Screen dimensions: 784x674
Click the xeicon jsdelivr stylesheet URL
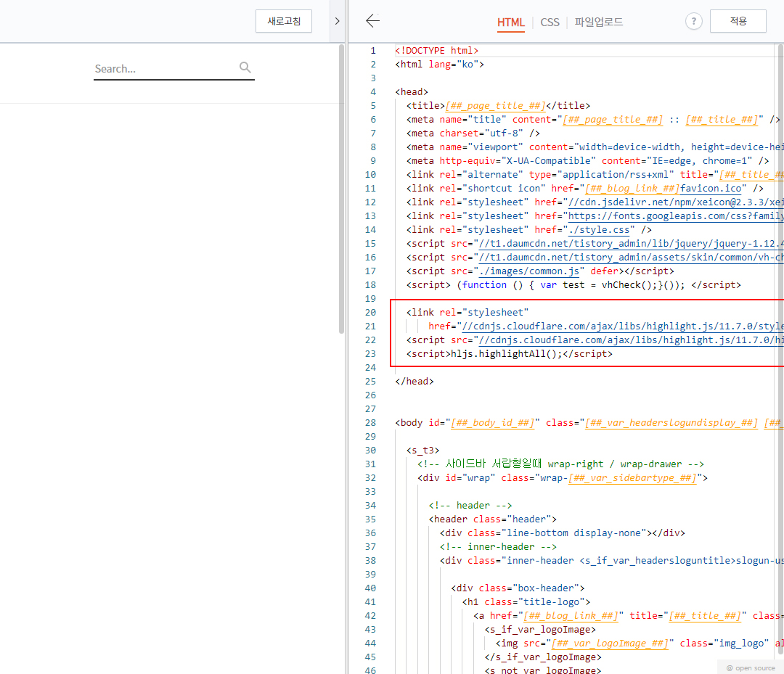(x=676, y=202)
